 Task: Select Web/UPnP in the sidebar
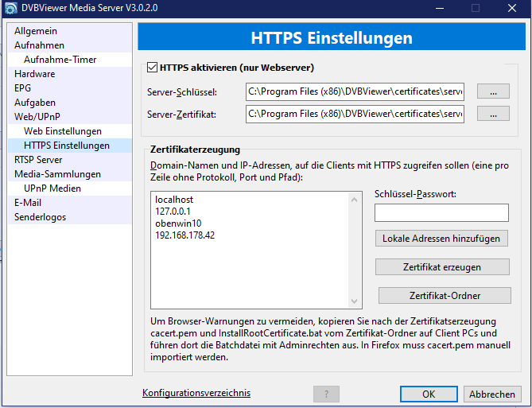tap(69, 117)
